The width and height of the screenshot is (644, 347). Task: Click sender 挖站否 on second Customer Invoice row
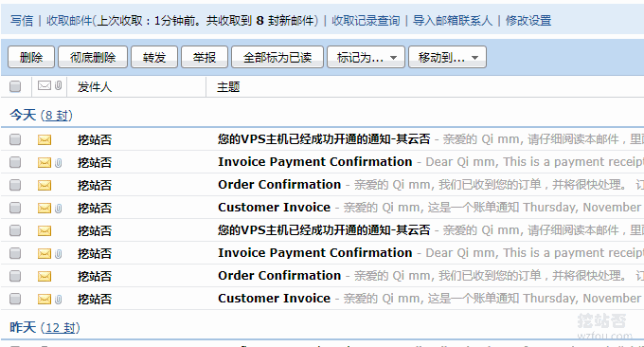95,299
